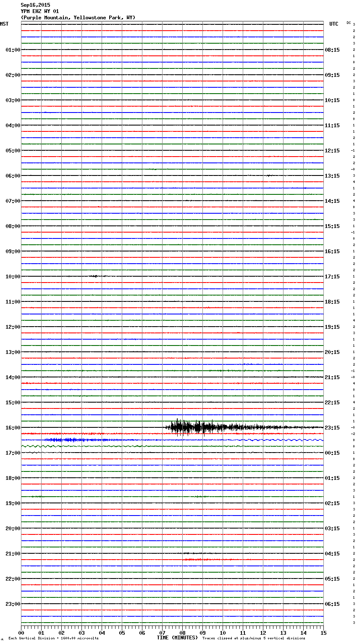The image size is (357, 644).
Task: Click the DC column header
Action: (349, 23)
